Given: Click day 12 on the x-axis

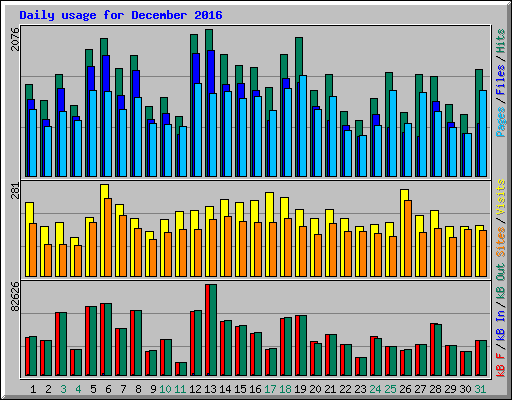Looking at the screenshot, I should (195, 389).
